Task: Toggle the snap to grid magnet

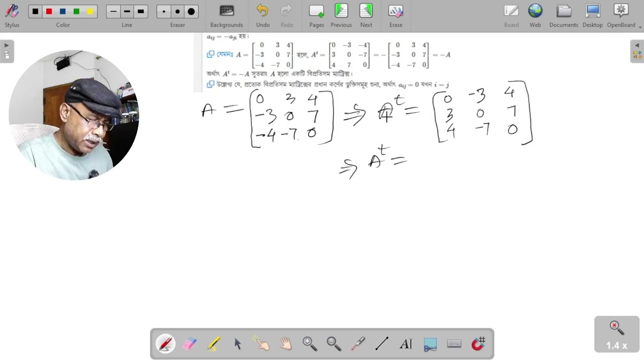Action: tap(478, 344)
